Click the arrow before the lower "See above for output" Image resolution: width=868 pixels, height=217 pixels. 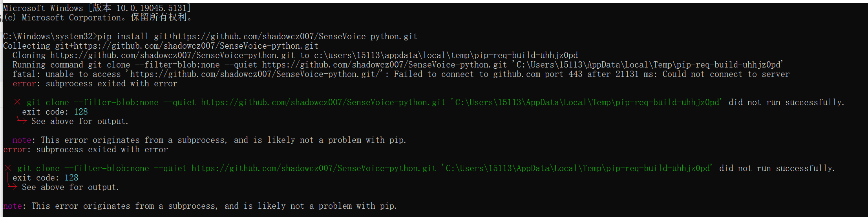point(13,187)
